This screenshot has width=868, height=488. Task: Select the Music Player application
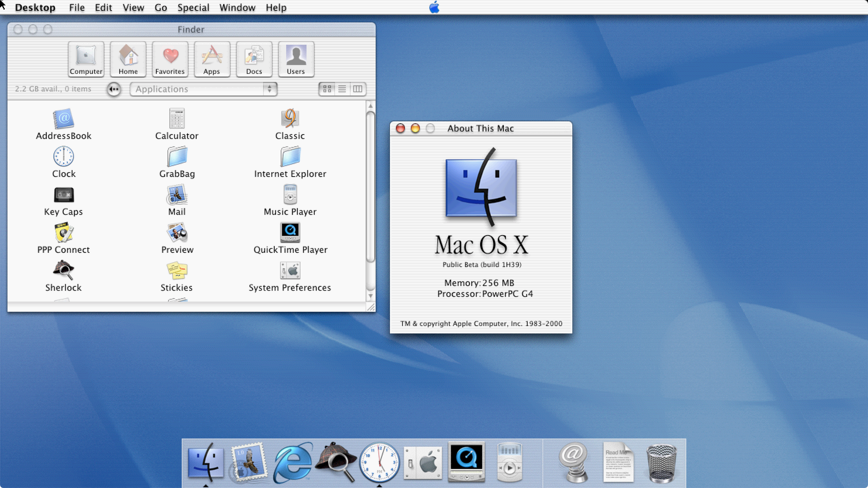point(290,197)
